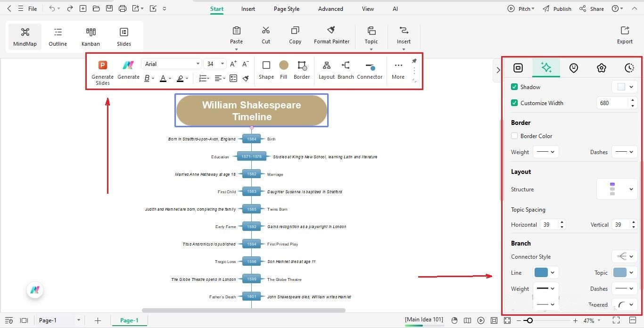Toggle fullscreen icon in status bar

[x=616, y=320]
